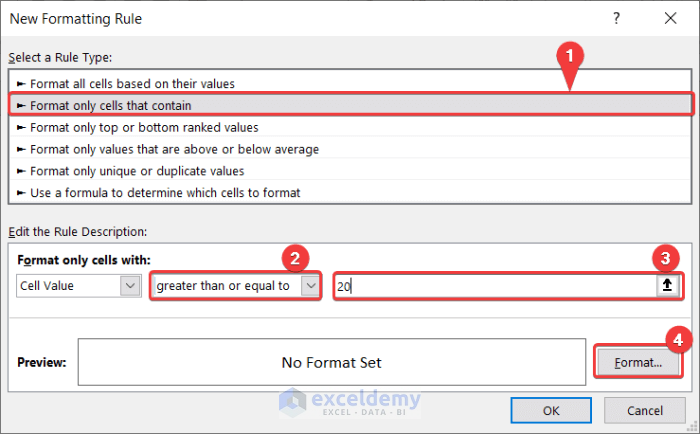Click the numbered marker 1 callout

(x=568, y=56)
